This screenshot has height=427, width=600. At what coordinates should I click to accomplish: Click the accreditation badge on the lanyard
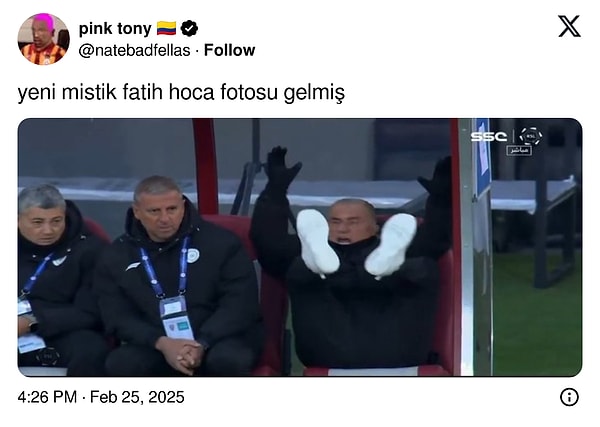176,318
